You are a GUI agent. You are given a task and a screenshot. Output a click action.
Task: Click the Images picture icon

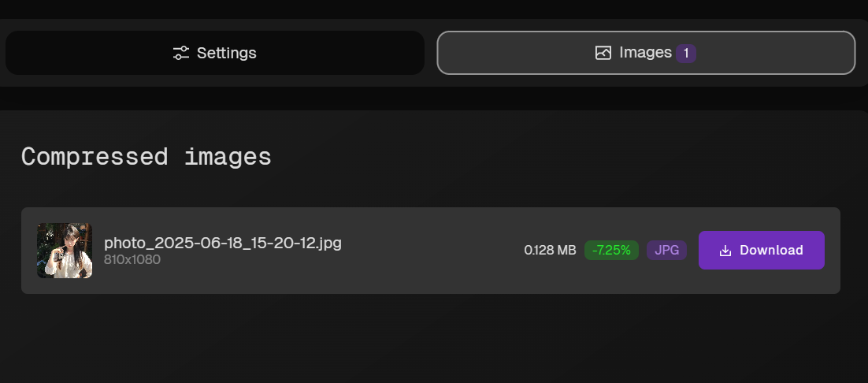603,53
